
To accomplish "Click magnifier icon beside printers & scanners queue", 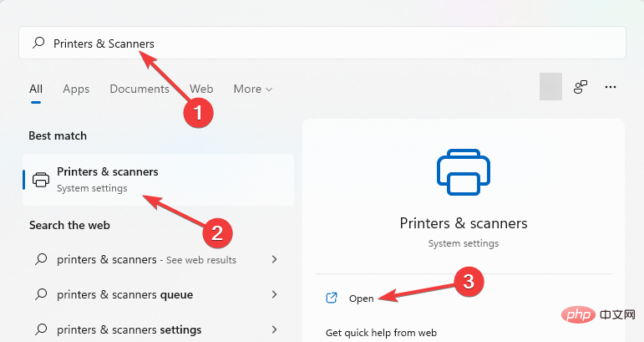I will click(x=41, y=294).
